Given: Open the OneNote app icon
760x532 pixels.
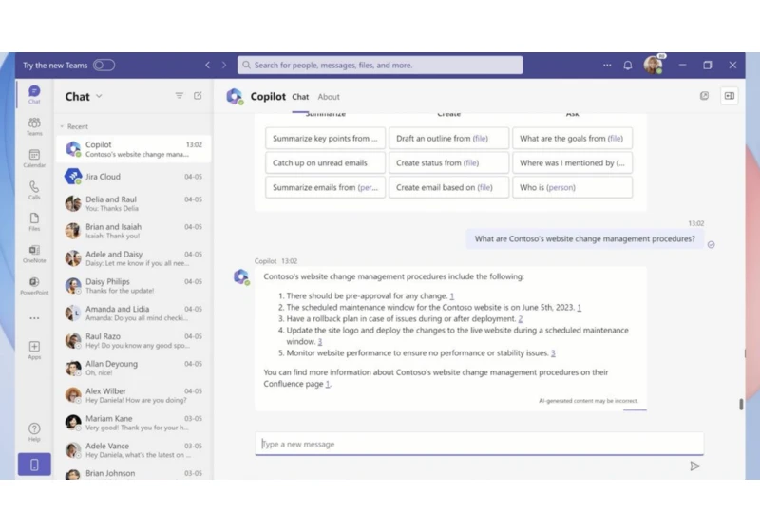Looking at the screenshot, I should click(34, 254).
